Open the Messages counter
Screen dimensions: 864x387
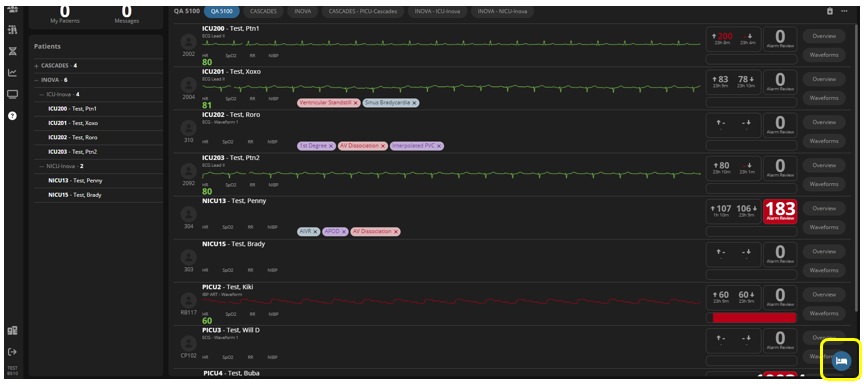[x=127, y=14]
